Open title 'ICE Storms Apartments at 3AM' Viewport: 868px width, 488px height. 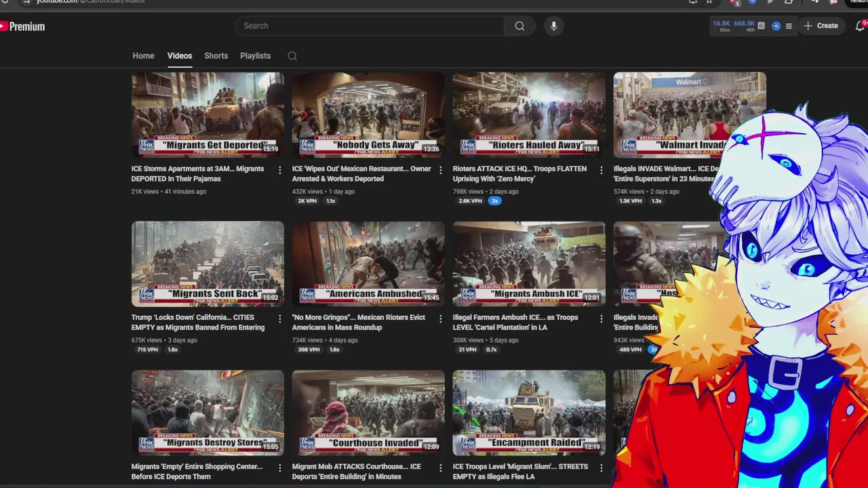[198, 174]
